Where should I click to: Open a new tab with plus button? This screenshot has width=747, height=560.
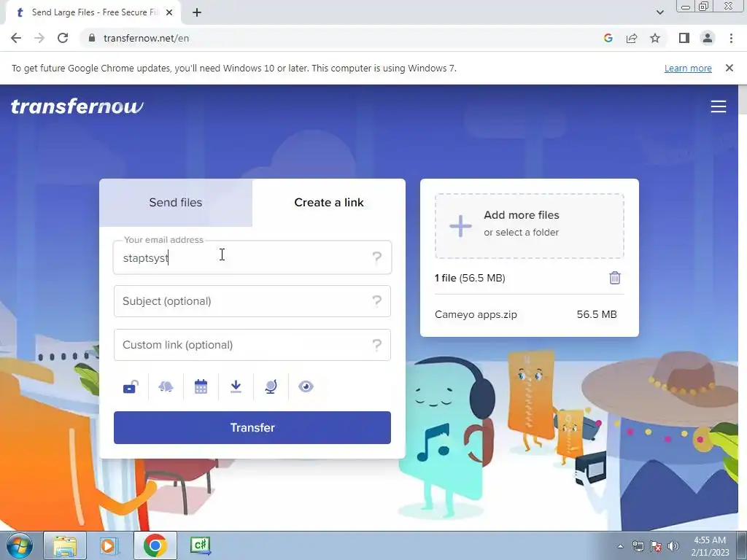click(197, 12)
